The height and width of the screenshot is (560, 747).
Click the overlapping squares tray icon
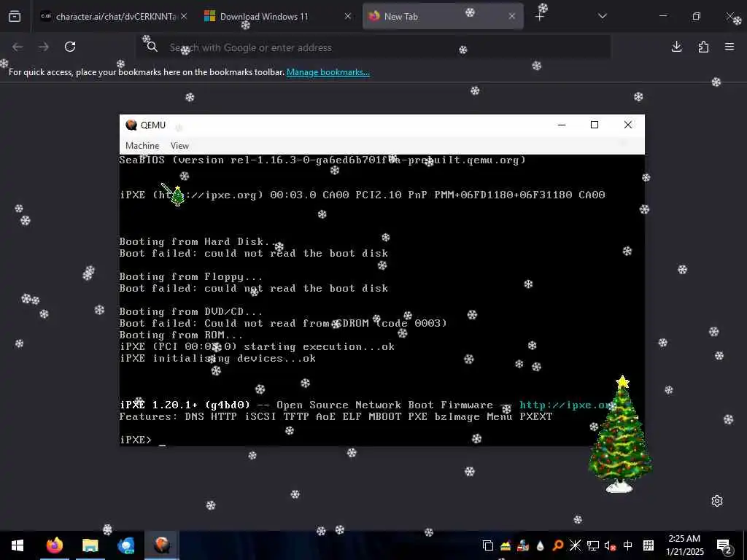click(x=487, y=545)
